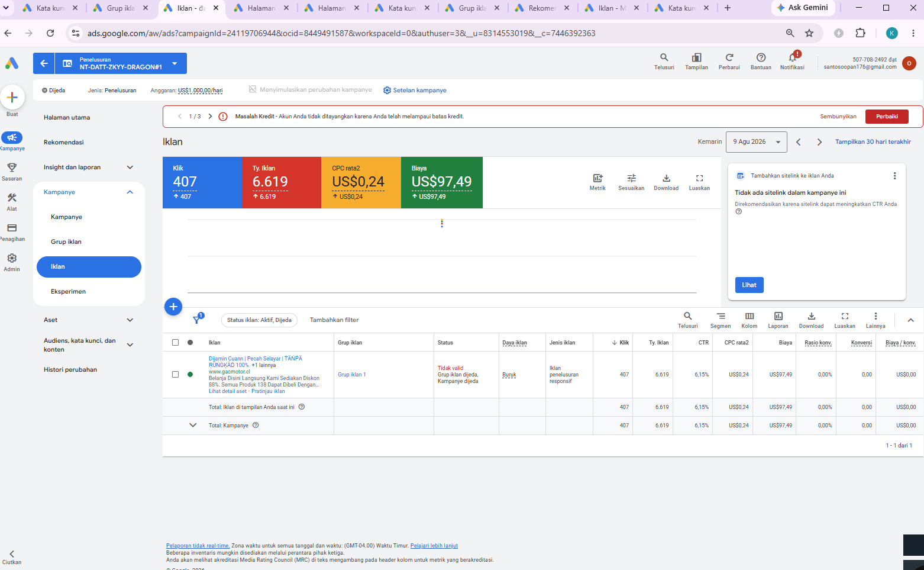
Task: Open the table Lainnya more icon
Action: point(875,316)
